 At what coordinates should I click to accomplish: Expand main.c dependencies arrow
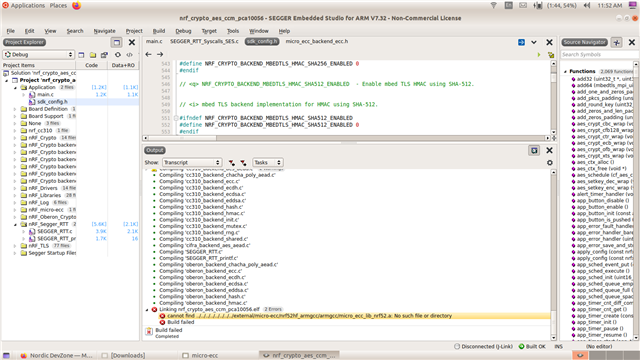click(24, 95)
